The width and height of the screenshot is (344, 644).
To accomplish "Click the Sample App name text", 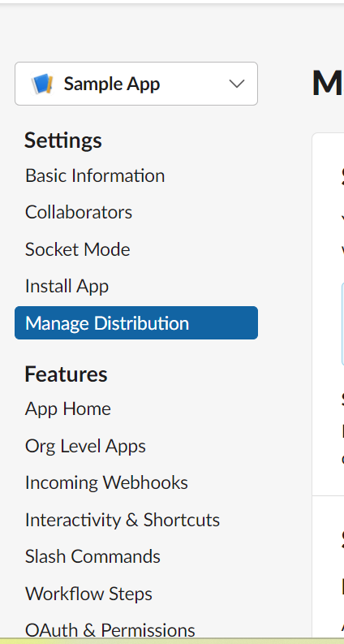I will pyautogui.click(x=112, y=84).
